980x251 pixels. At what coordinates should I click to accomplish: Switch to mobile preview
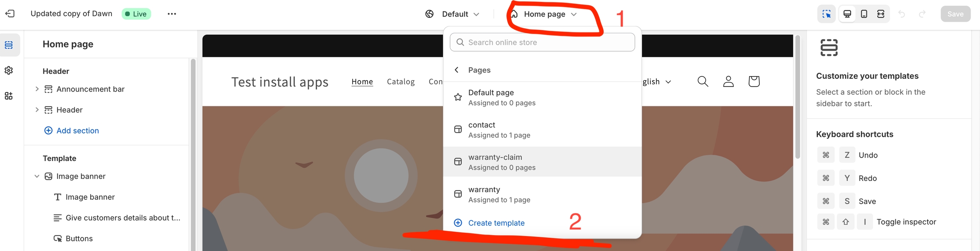[864, 14]
